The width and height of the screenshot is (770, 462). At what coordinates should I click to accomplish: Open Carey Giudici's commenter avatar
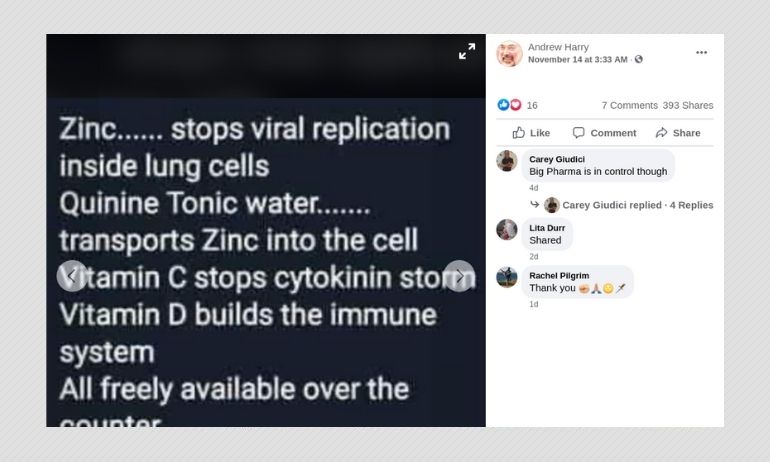pyautogui.click(x=507, y=161)
